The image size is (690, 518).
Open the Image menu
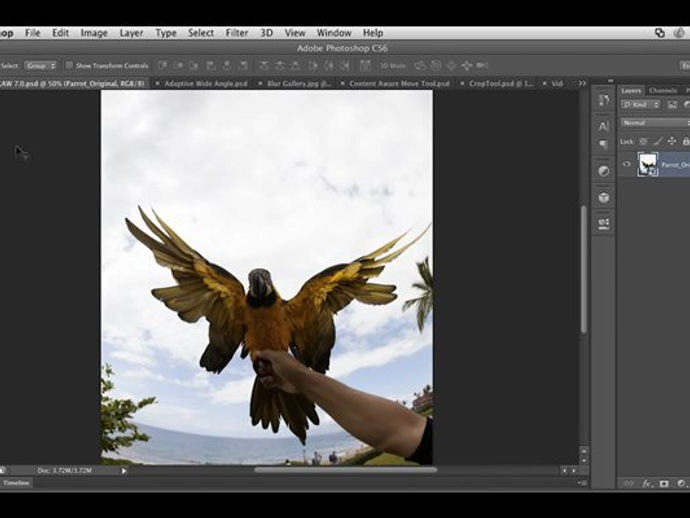(94, 33)
